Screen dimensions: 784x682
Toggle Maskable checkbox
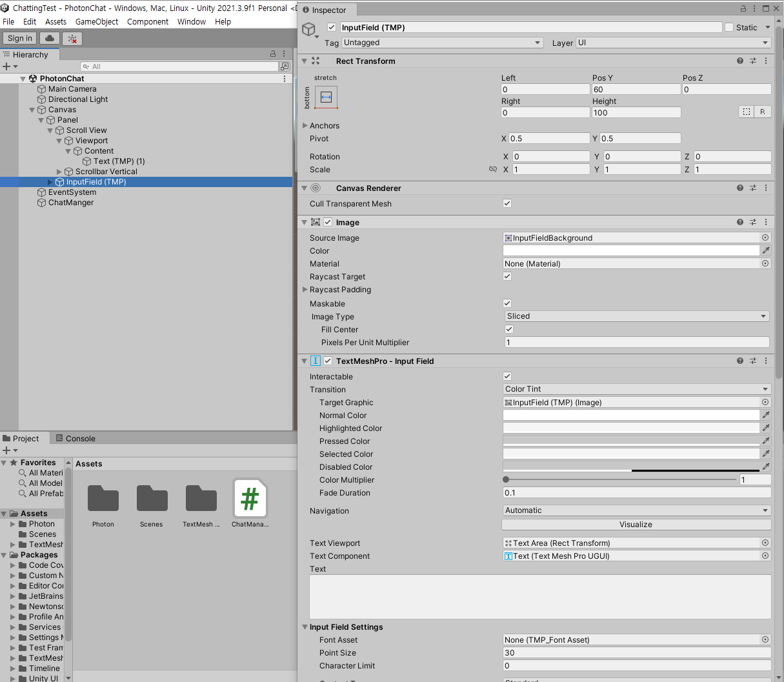point(507,303)
